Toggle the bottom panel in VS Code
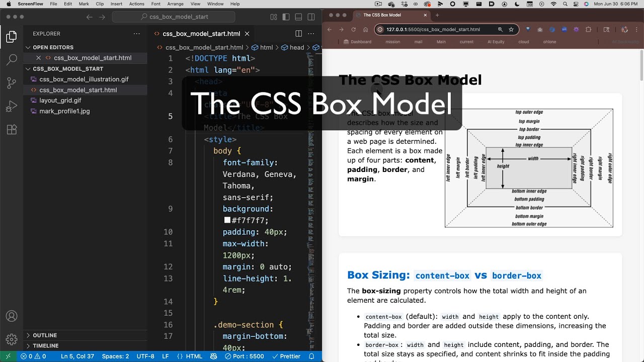 (x=298, y=17)
